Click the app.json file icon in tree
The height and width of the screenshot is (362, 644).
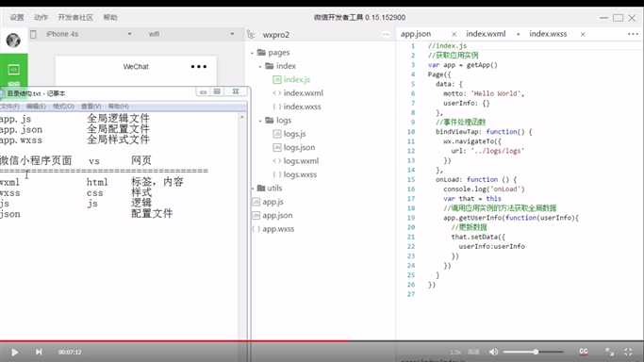click(x=256, y=216)
